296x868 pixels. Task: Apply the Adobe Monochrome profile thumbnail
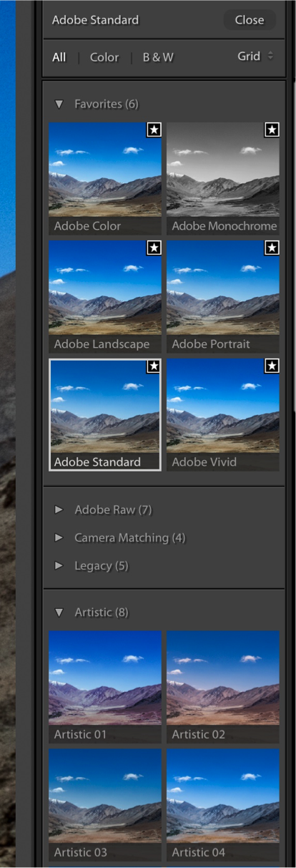pos(223,178)
